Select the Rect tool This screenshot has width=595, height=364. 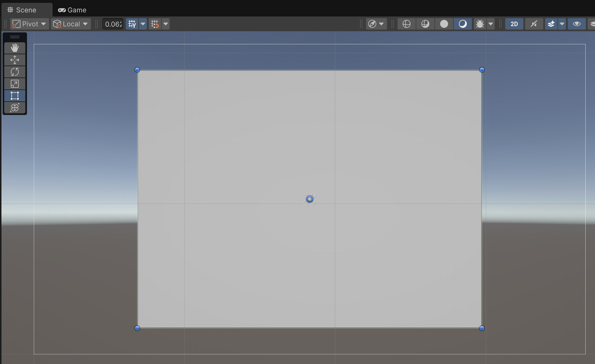point(15,96)
